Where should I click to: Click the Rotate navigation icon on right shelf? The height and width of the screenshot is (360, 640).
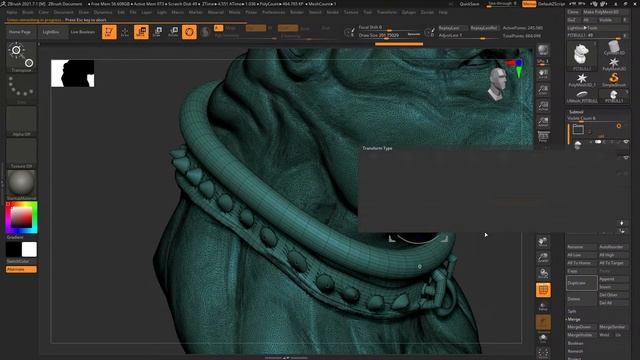point(543,273)
